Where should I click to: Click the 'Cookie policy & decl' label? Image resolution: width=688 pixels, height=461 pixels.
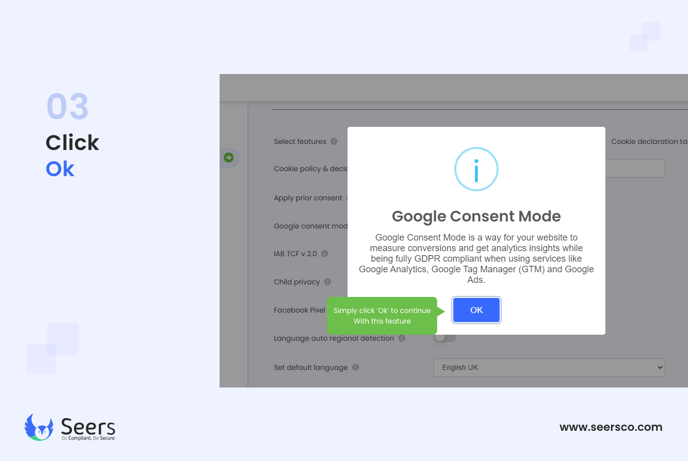pos(310,168)
